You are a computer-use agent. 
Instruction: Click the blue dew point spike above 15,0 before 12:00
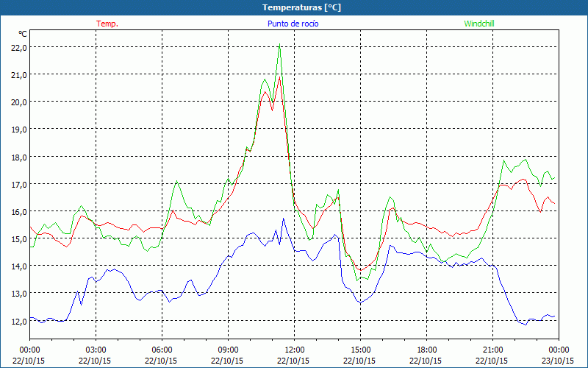tap(284, 219)
